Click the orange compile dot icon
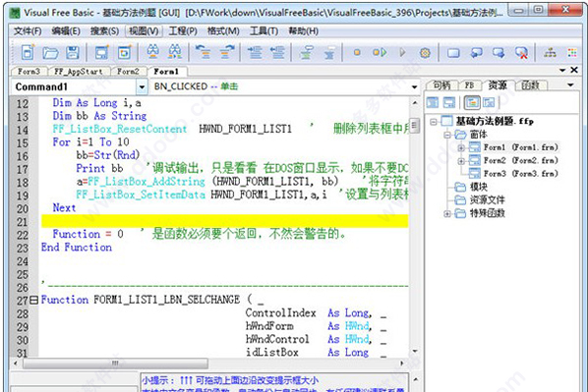588x392 pixels. tap(357, 52)
